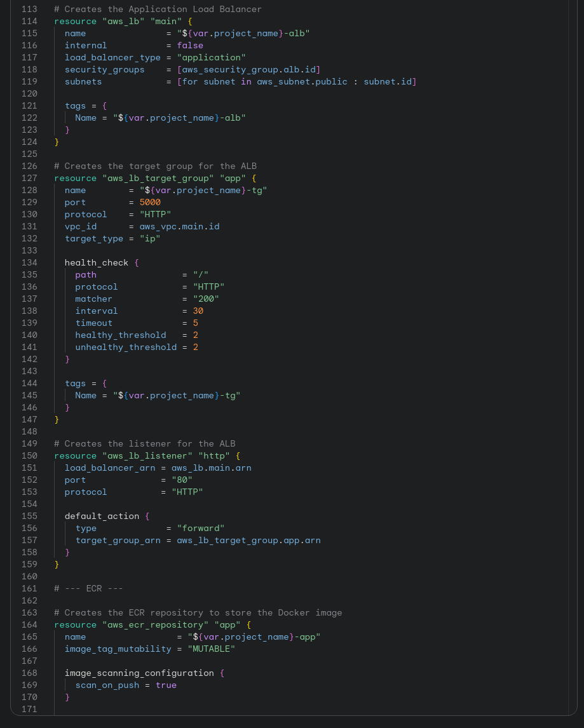Click the "application" load_balancer_type value

pos(211,57)
